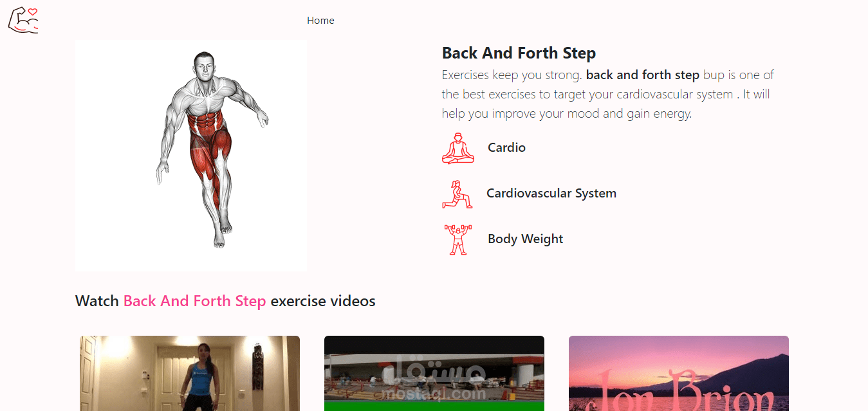
Task: Open the Jon Brion sunset video
Action: [679, 373]
